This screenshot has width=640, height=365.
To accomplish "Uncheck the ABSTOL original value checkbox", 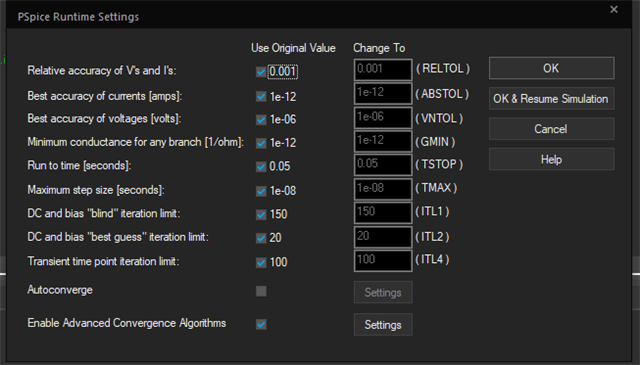I will [x=261, y=96].
